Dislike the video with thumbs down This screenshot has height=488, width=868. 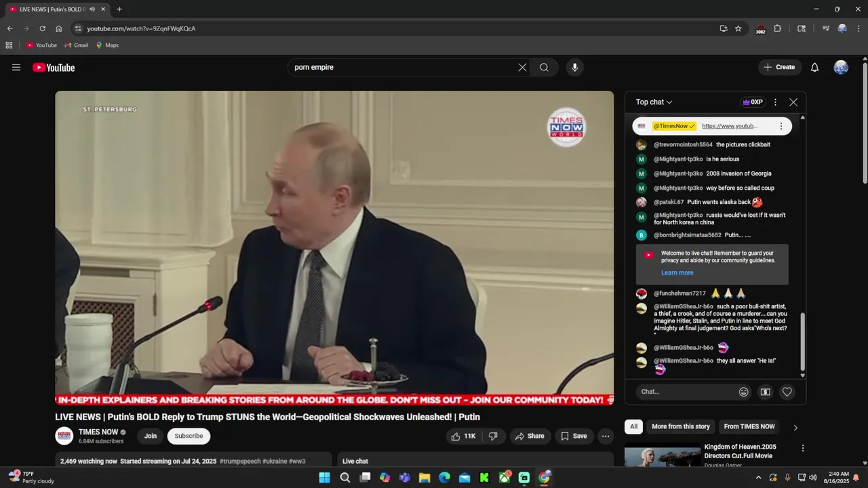(x=494, y=436)
